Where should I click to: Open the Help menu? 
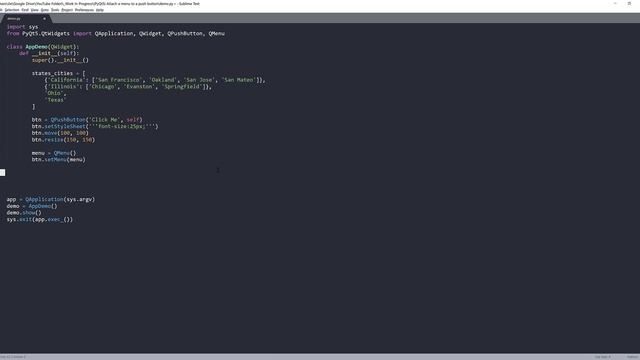point(100,10)
